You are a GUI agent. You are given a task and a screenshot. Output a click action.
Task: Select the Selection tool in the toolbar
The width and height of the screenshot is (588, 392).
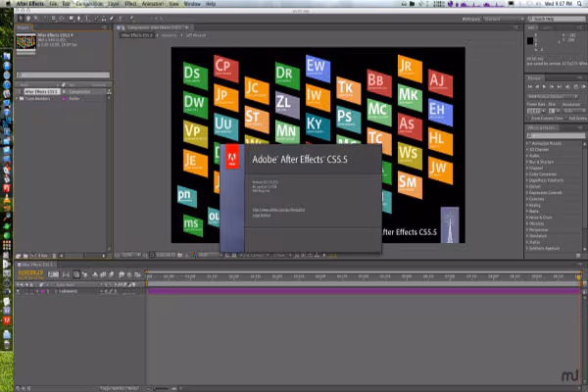(21, 19)
